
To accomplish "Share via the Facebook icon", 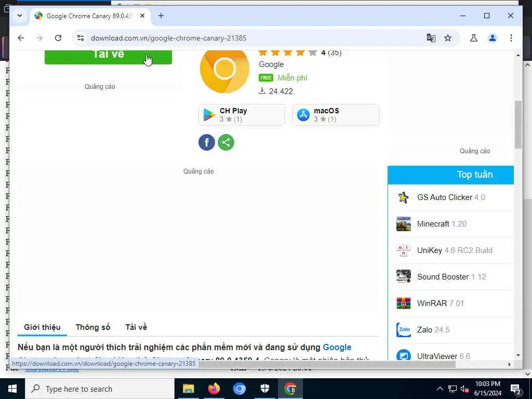I will coord(207,142).
